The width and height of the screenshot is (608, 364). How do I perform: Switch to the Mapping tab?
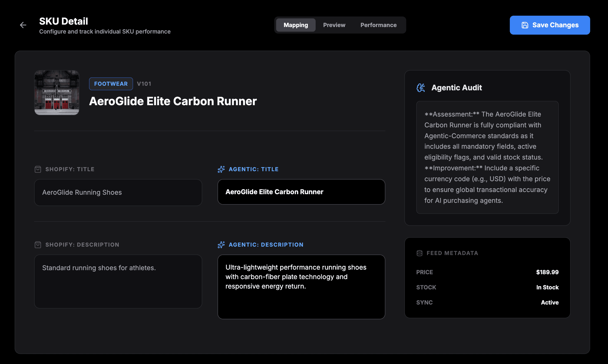click(296, 25)
